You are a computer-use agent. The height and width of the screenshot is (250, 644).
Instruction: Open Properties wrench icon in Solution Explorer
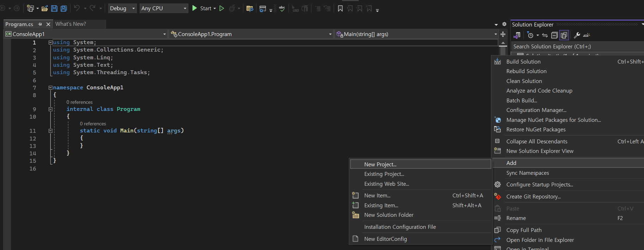pos(577,35)
